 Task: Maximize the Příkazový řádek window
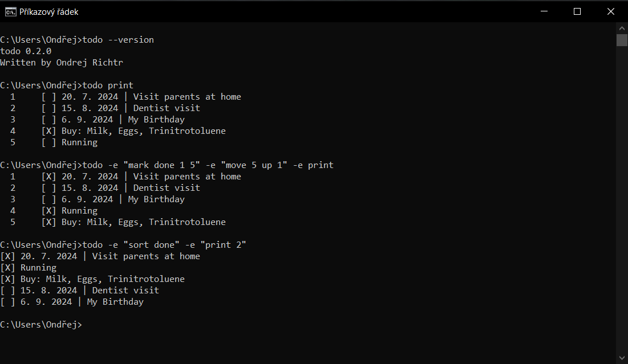coord(577,11)
